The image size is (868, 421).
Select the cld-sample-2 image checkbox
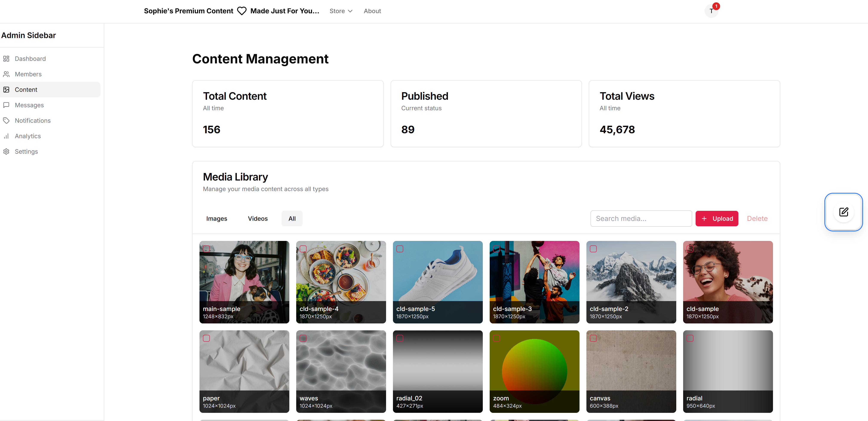593,249
